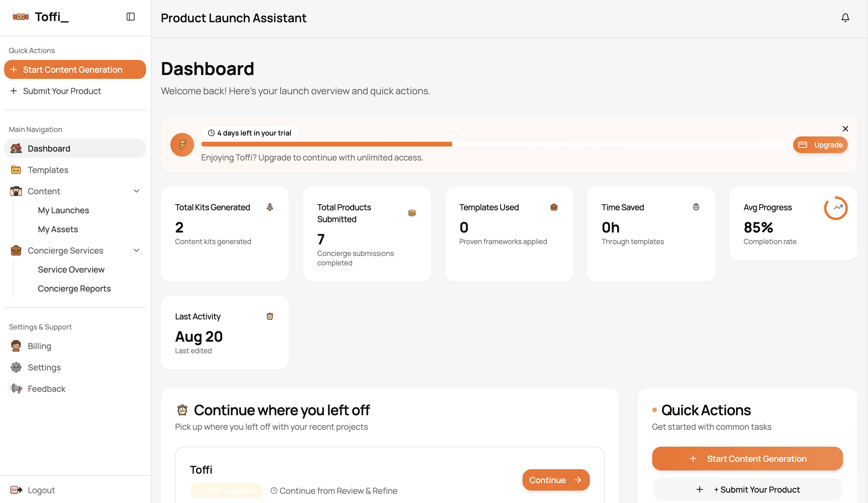Click the stopwatch icon on Time Saved card
868x503 pixels.
click(696, 207)
